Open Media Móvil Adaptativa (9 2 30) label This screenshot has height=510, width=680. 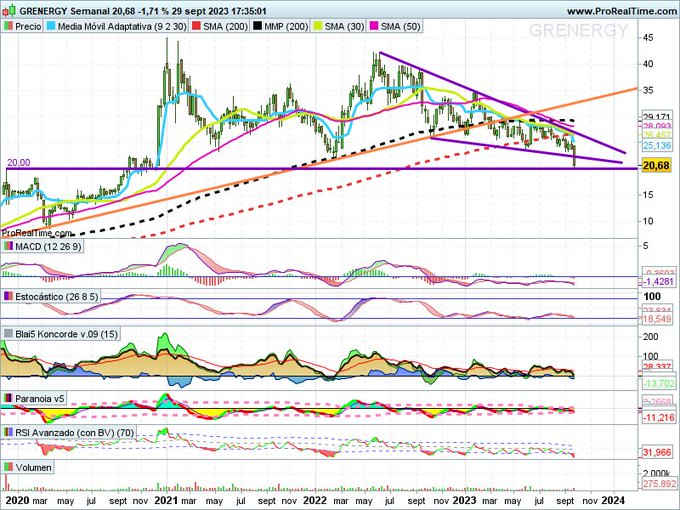coord(122,26)
